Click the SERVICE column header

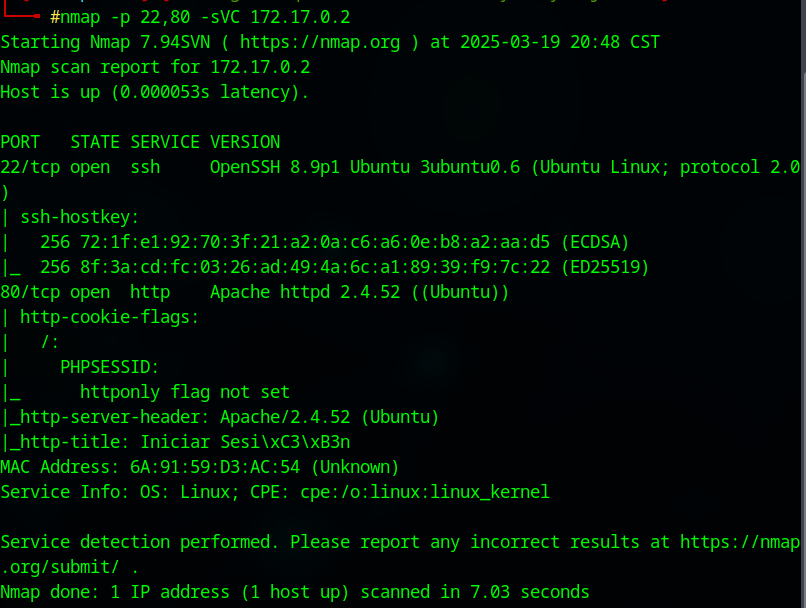click(x=165, y=142)
